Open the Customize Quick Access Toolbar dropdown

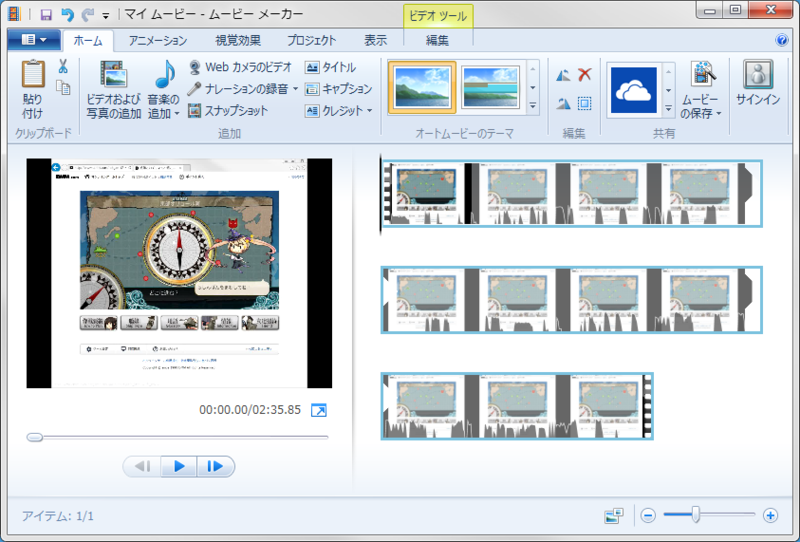click(106, 16)
